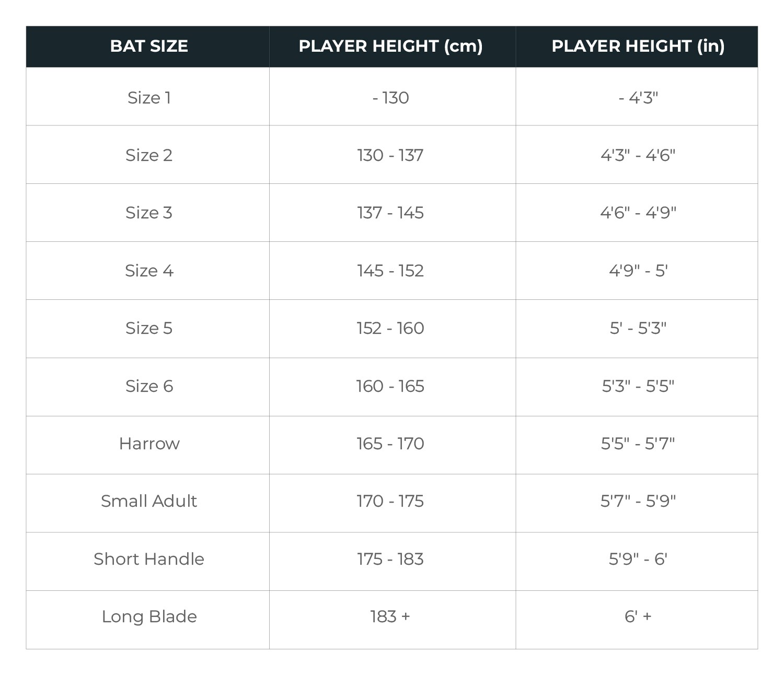The width and height of the screenshot is (784, 676).
Task: Click the Size 3 bat size cell
Action: coord(149,213)
